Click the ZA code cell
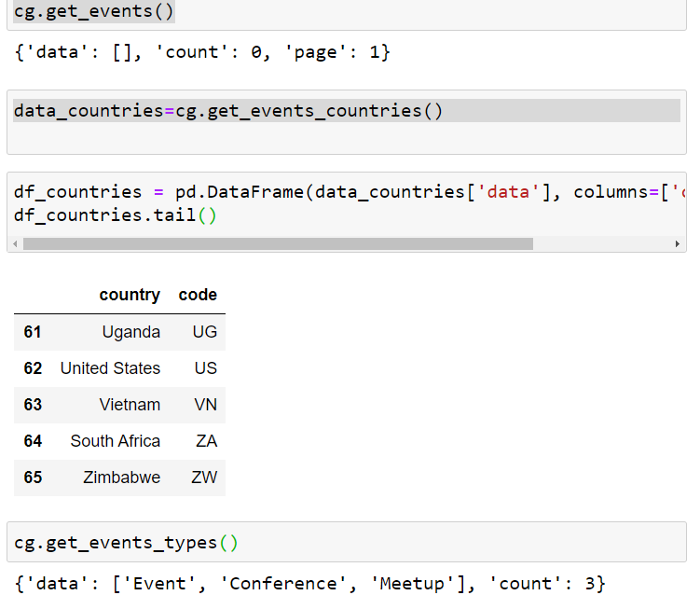This screenshot has height=609, width=700. (207, 441)
